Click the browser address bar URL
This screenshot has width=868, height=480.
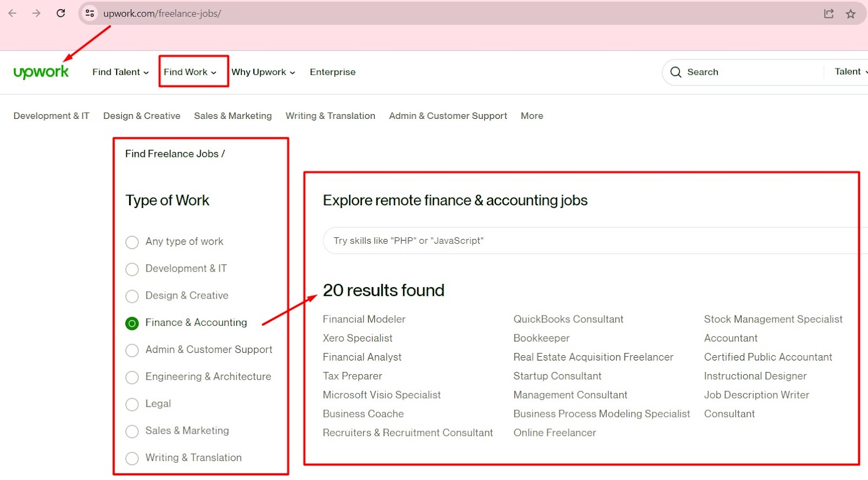pos(162,14)
